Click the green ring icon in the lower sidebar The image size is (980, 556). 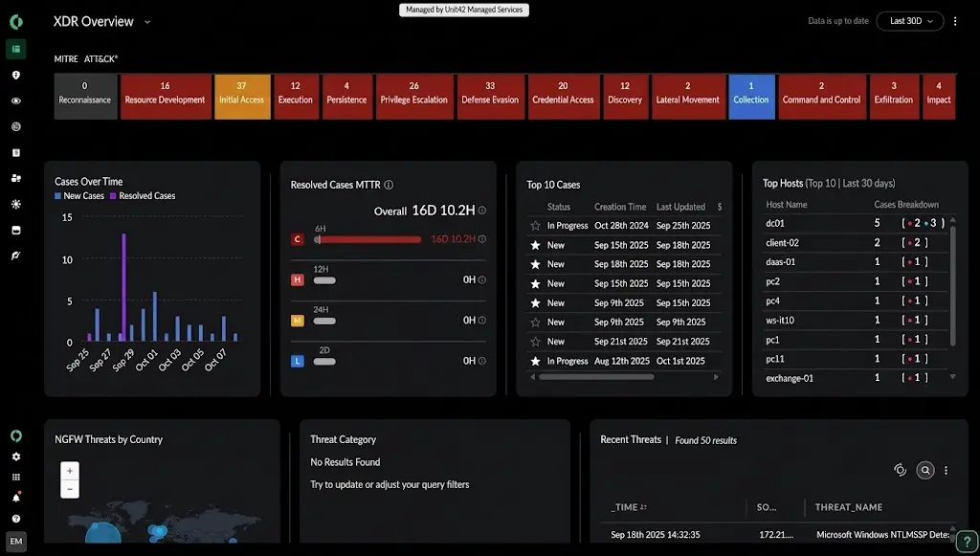[x=16, y=435]
